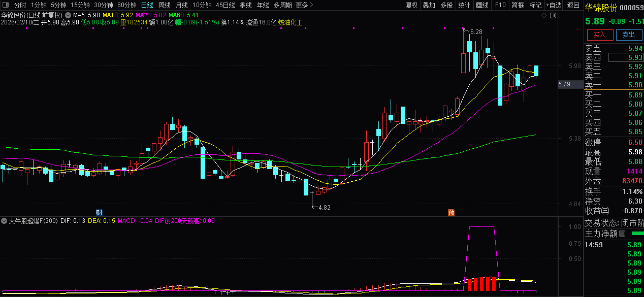644x297 pixels.
Task: Toggle right info panel icon beside diamond
Action: (554, 16)
